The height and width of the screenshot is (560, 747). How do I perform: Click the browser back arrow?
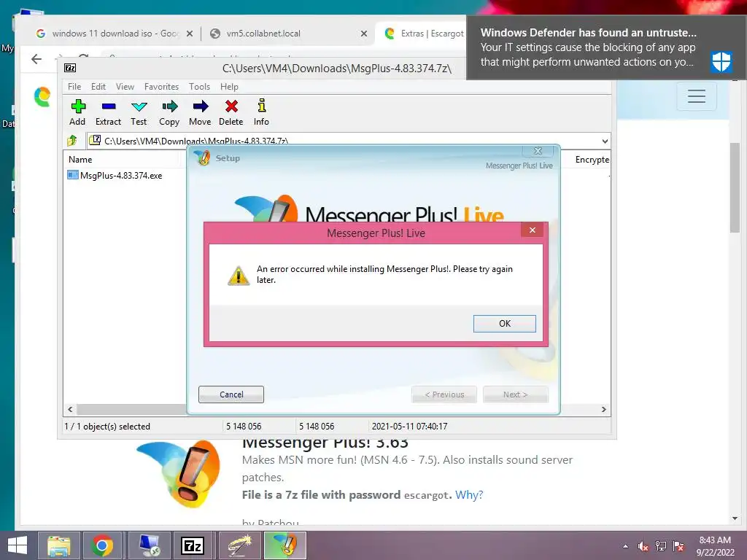pyautogui.click(x=36, y=59)
